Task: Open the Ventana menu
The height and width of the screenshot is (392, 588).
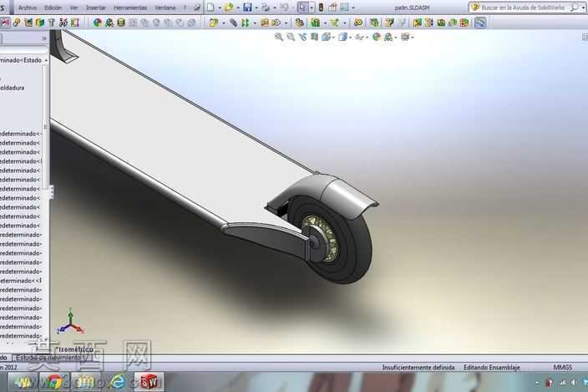Action: [165, 8]
